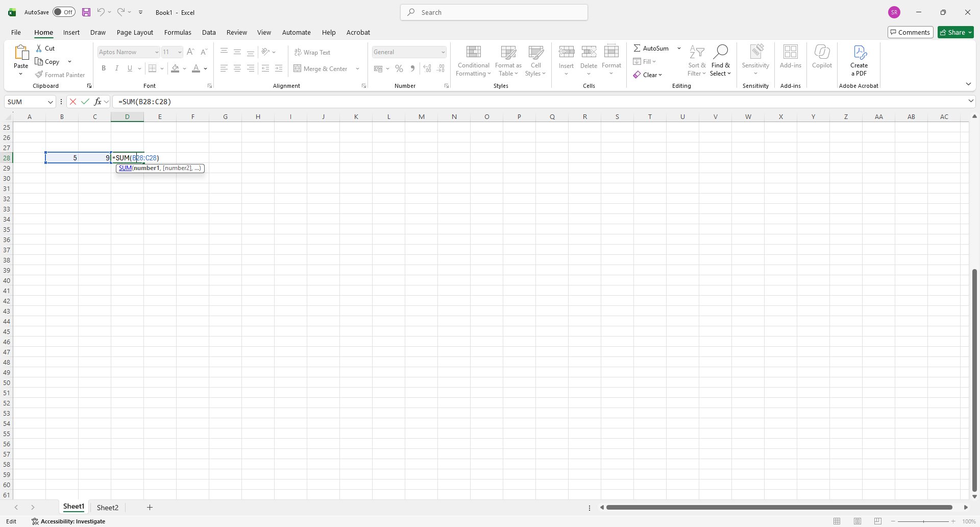
Task: Click the zoom slider in status bar
Action: [923, 521]
